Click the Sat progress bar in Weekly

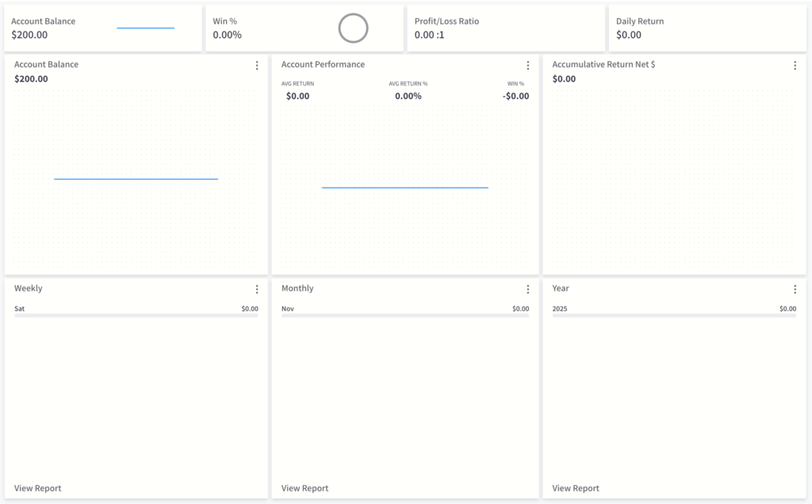pos(136,315)
